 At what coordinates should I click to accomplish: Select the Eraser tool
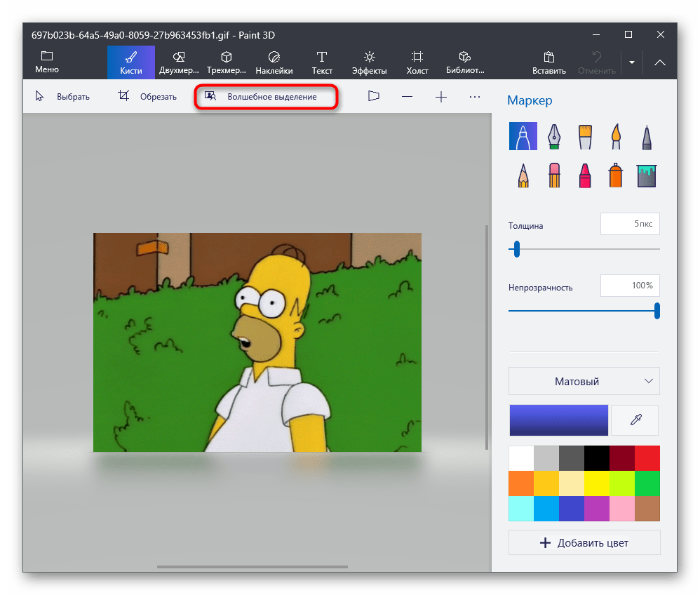[x=553, y=175]
